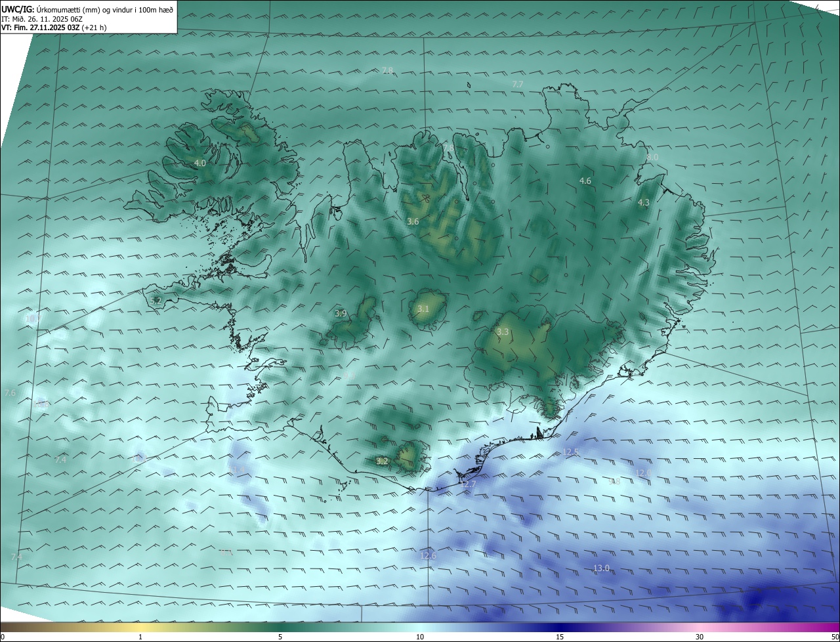Click the 0 tick on the colour scale
This screenshot has width=840, height=642.
click(x=3, y=637)
